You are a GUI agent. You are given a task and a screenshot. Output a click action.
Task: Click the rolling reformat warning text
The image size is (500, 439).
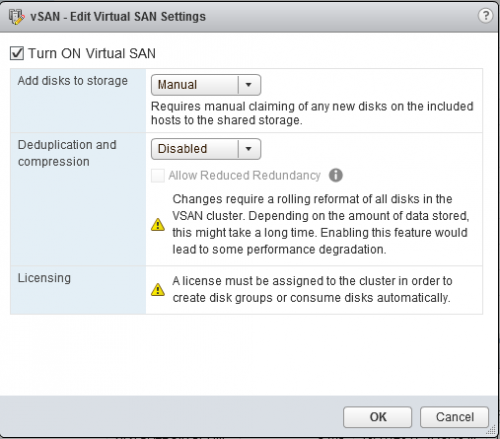coord(320,224)
